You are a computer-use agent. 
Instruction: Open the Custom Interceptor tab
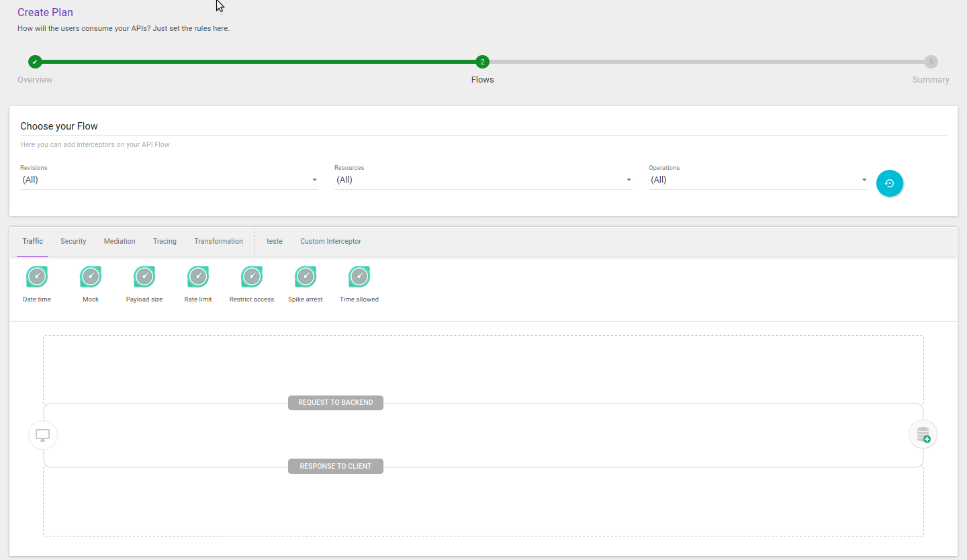pyautogui.click(x=330, y=241)
